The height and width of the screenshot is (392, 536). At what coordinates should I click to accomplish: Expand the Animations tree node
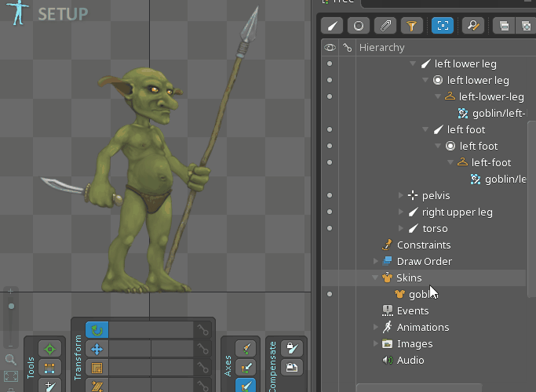pos(375,327)
